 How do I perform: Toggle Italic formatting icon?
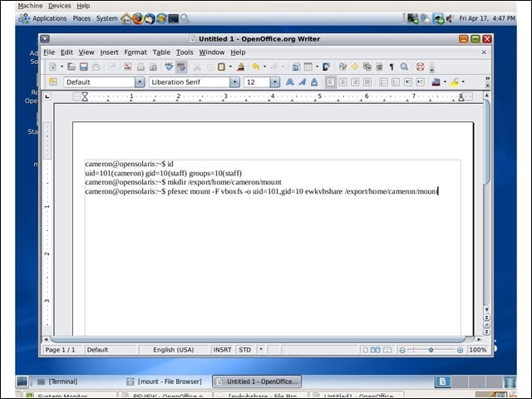tap(302, 81)
